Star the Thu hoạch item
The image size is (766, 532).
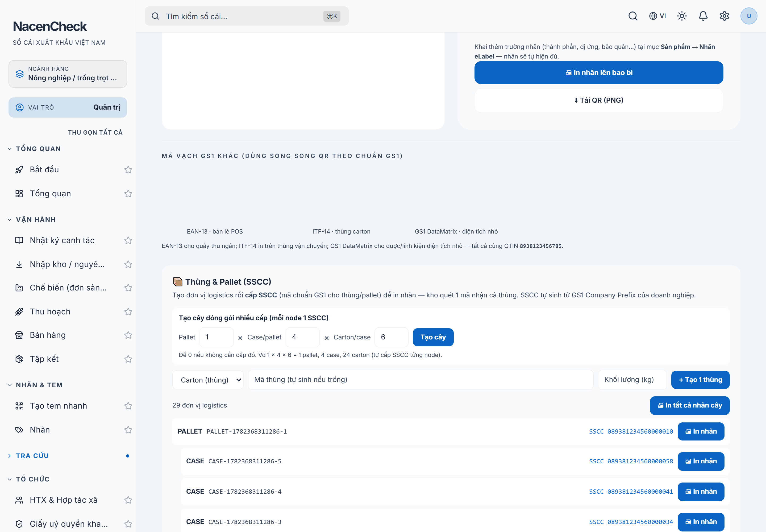point(128,312)
